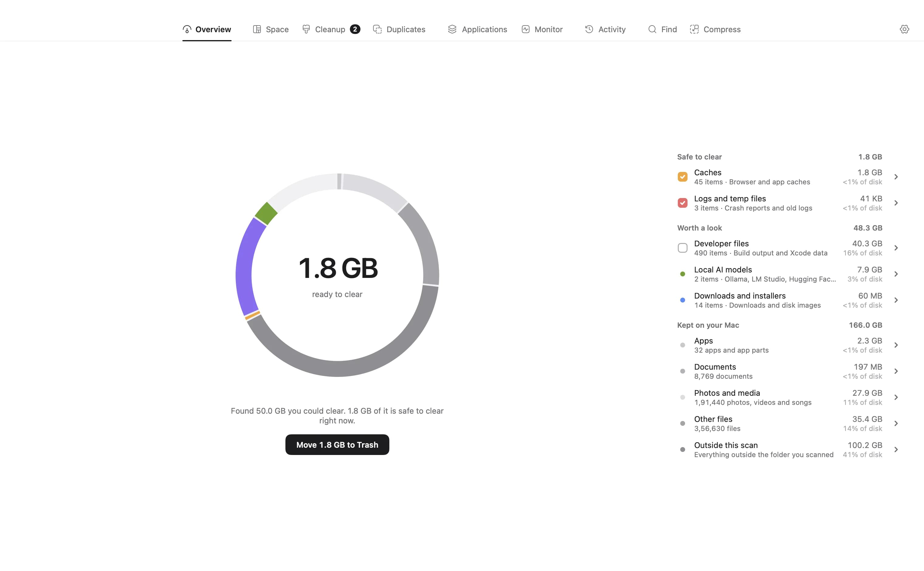Click the Activity clock icon
This screenshot has width=924, height=571.
click(589, 29)
